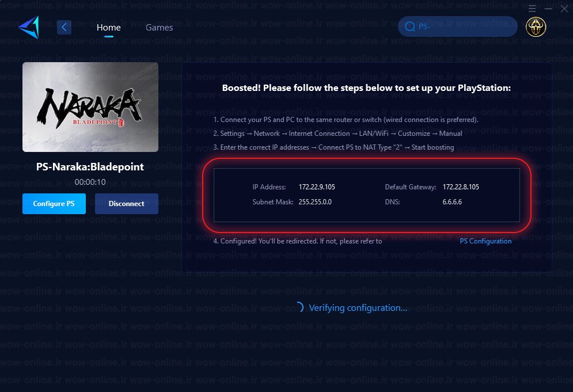
Task: Open the Home tab
Action: click(x=108, y=28)
